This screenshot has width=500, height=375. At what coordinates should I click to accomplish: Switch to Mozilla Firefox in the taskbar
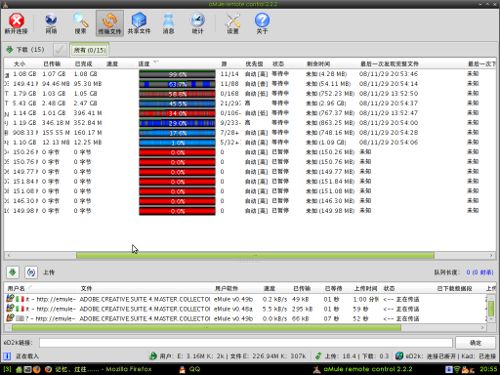point(99,369)
